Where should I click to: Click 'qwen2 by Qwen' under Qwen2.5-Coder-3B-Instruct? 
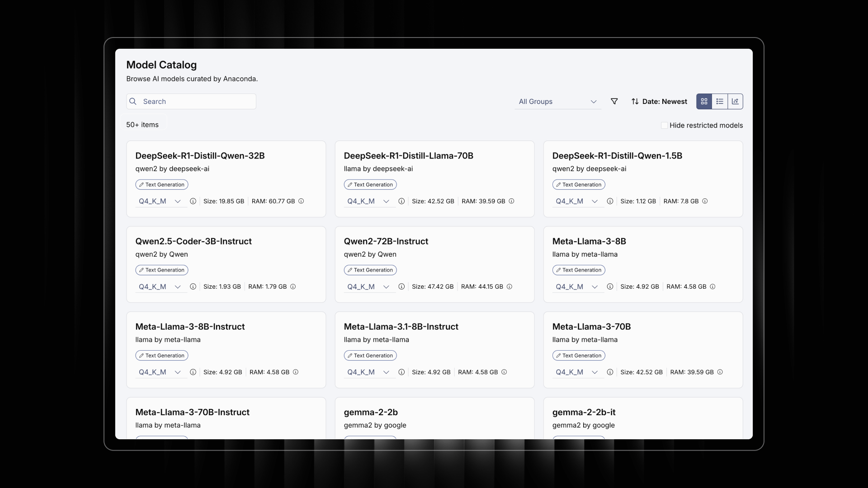click(x=161, y=254)
